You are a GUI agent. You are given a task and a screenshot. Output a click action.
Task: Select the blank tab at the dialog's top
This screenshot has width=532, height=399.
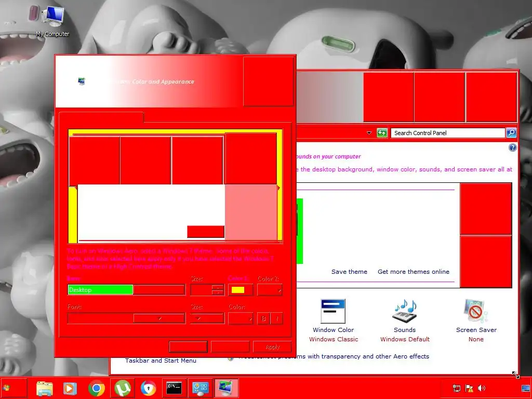click(101, 117)
